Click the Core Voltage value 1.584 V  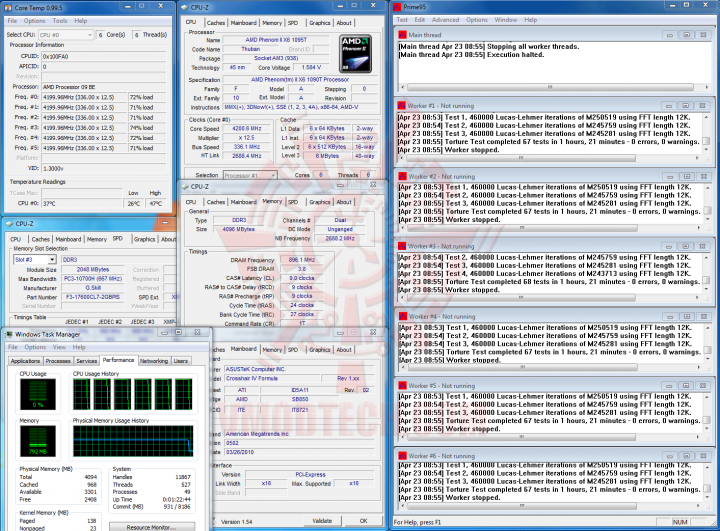[311, 68]
